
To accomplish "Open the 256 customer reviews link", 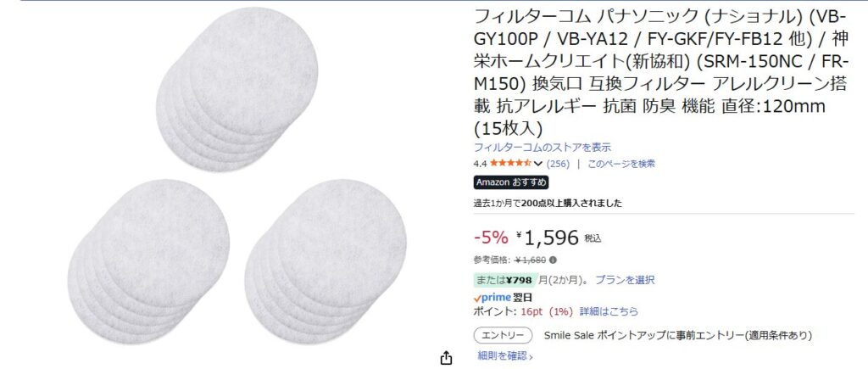I will (558, 164).
